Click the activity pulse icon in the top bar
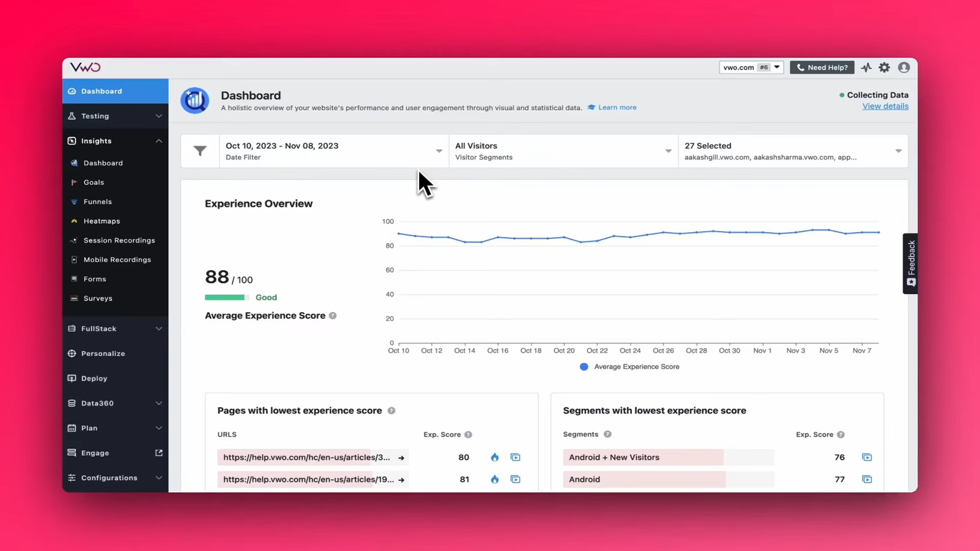The height and width of the screenshot is (551, 980). [867, 67]
